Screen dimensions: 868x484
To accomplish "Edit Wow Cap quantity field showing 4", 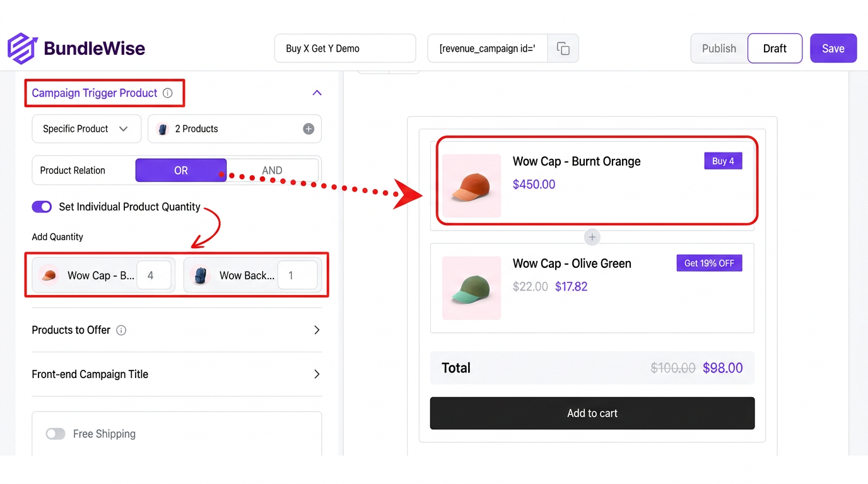I will [x=154, y=275].
